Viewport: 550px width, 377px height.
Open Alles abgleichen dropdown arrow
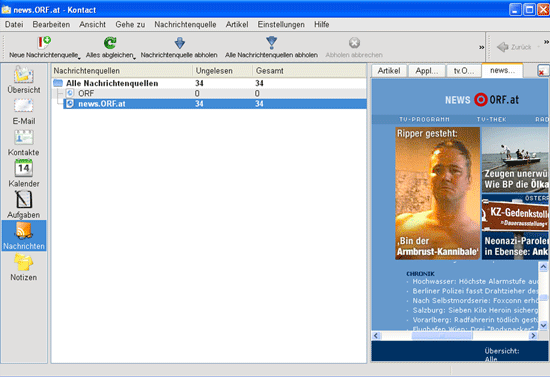point(134,58)
